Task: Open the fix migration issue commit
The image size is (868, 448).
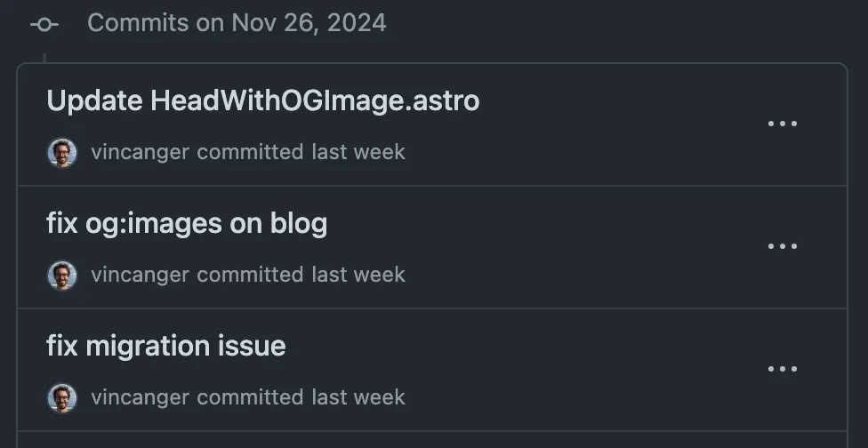Action: click(x=166, y=346)
